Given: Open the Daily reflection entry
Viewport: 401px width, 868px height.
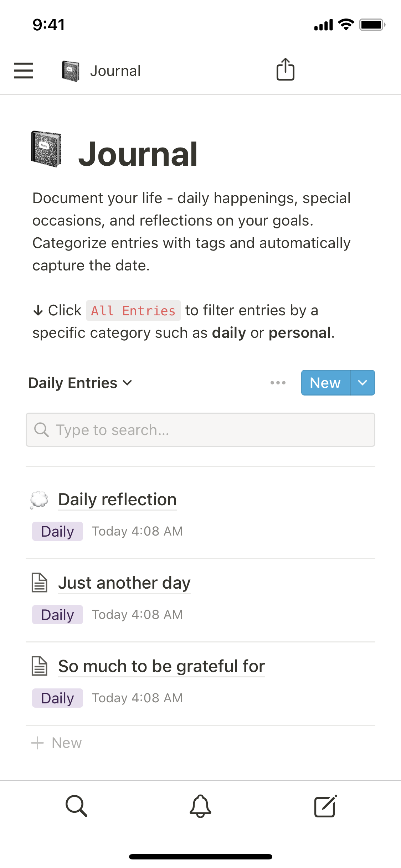Looking at the screenshot, I should (117, 500).
